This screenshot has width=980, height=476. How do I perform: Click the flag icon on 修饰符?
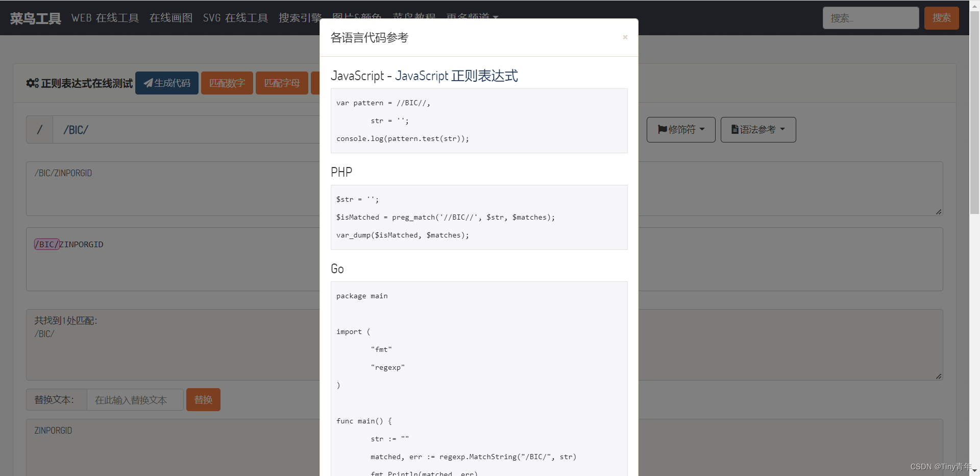tap(663, 130)
